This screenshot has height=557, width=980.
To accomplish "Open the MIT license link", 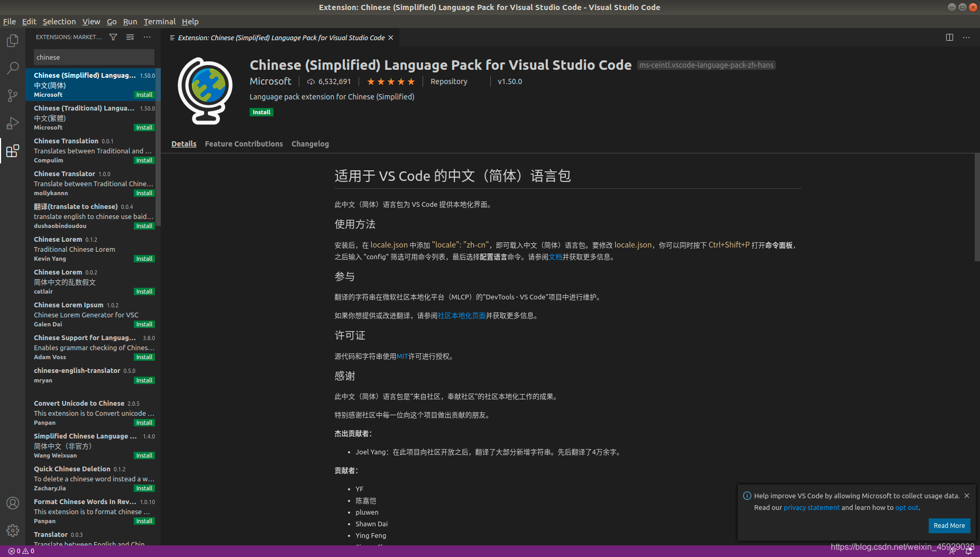I will click(402, 357).
